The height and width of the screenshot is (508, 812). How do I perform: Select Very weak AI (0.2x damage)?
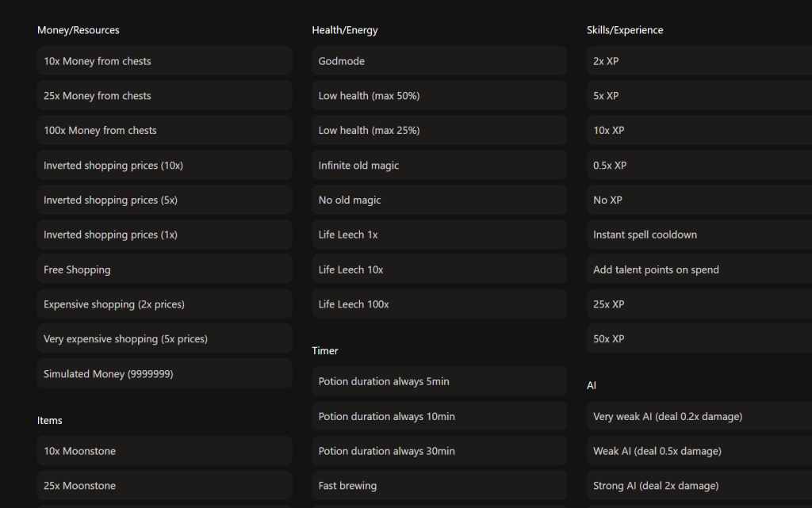coord(698,416)
